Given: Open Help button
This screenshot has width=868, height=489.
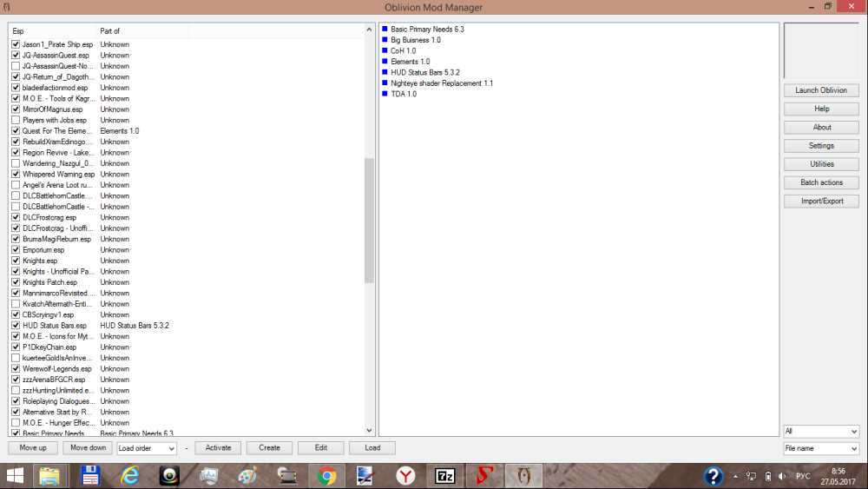Looking at the screenshot, I should tap(821, 109).
